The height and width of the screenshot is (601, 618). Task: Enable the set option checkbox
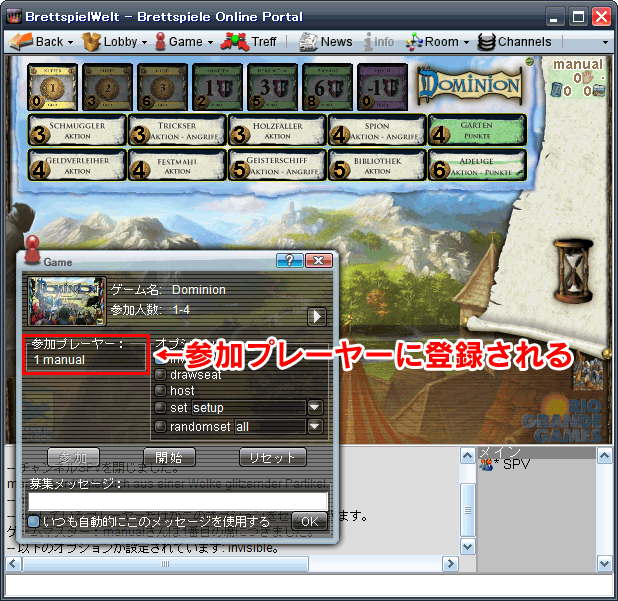pos(160,407)
